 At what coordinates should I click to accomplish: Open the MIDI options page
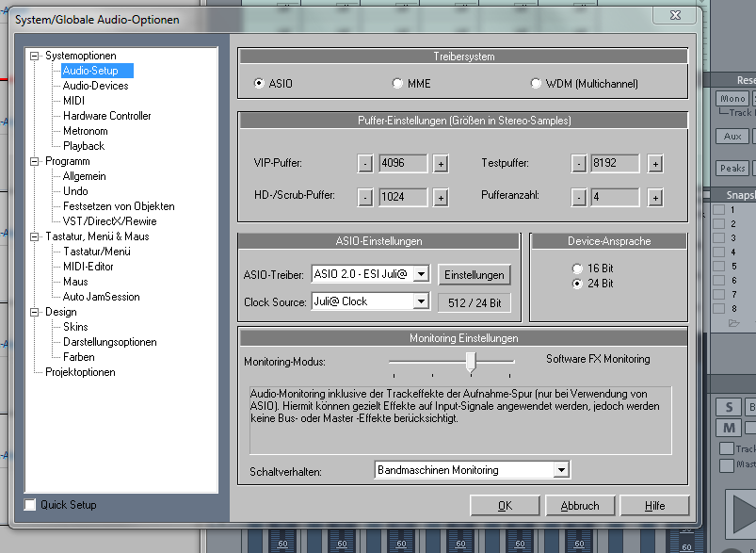click(x=73, y=101)
